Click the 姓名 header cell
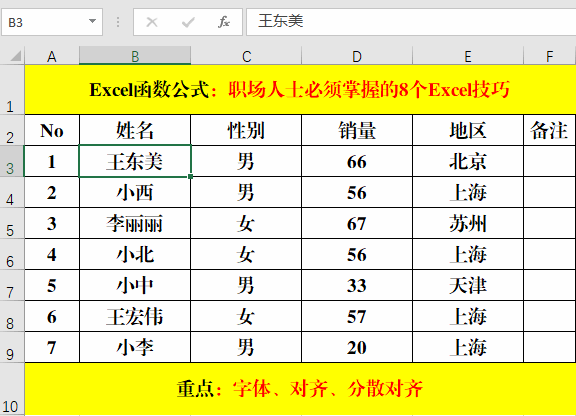The height and width of the screenshot is (416, 576). [x=135, y=130]
